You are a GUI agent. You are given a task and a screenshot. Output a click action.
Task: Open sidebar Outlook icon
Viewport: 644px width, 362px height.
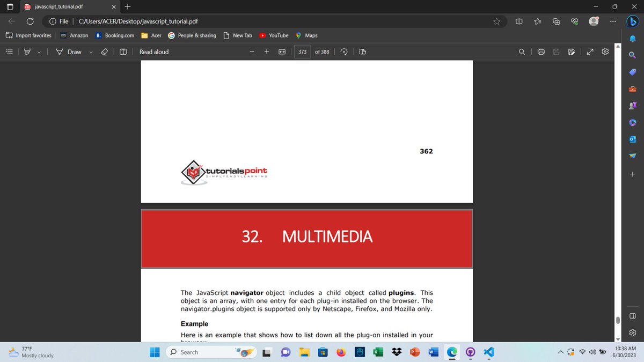click(x=633, y=140)
